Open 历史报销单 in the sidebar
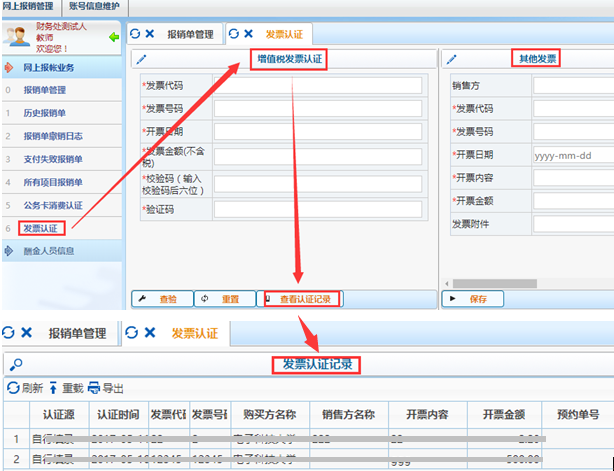 click(62, 113)
